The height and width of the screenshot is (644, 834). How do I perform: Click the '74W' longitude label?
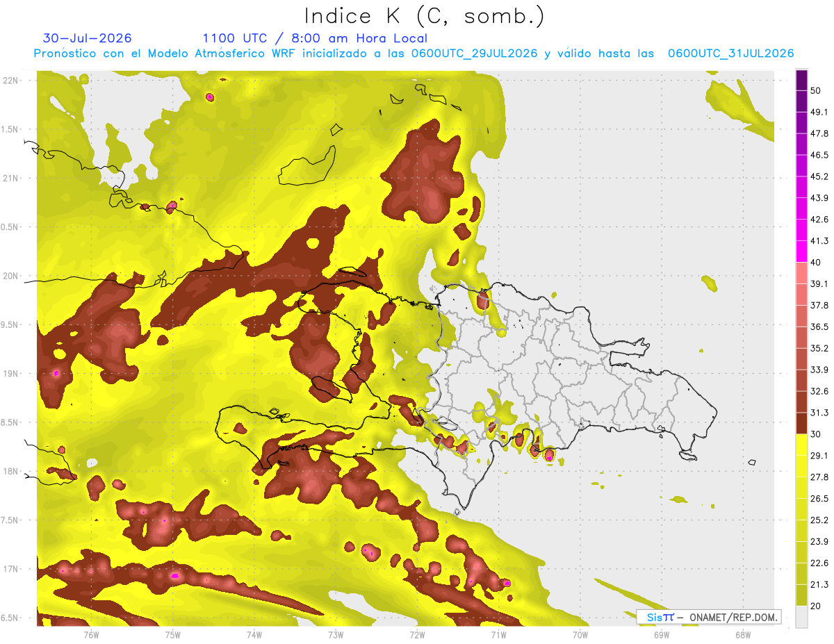pos(254,634)
